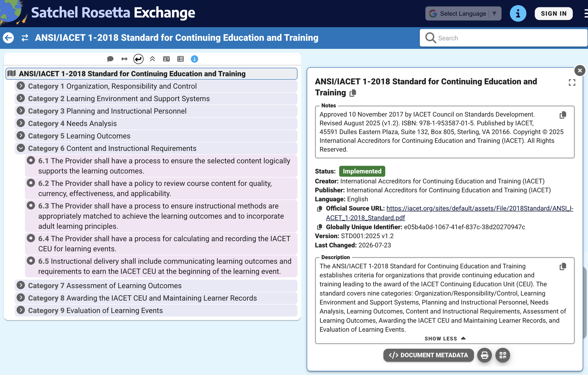Expand Category 1 Organization, Responsibility and Control
This screenshot has width=588, height=375.
coord(21,86)
